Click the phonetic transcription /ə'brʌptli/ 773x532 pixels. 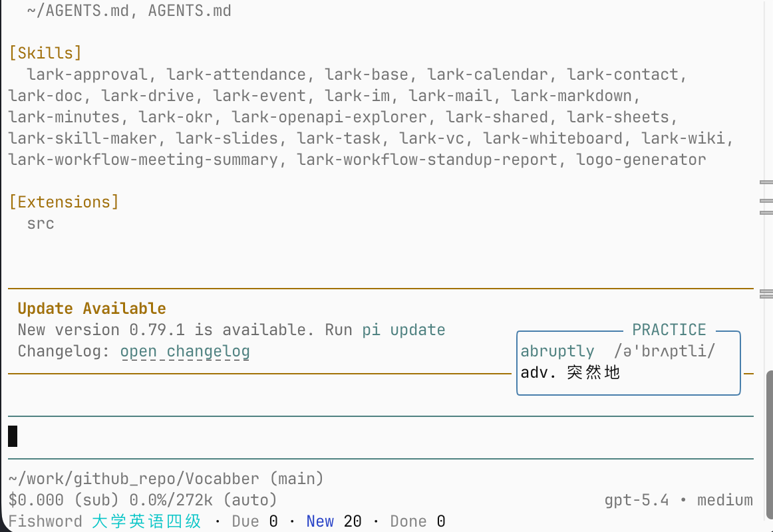(x=665, y=351)
